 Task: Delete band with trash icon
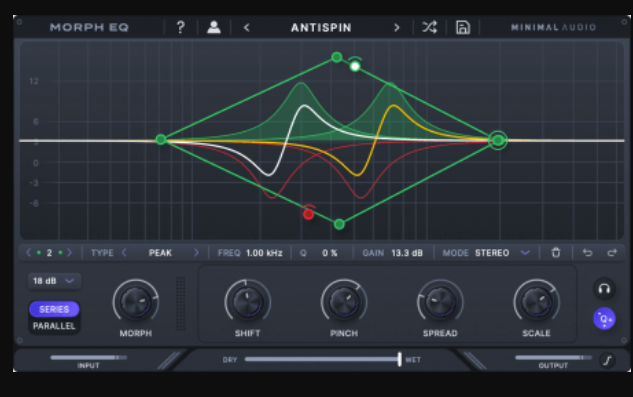tap(556, 253)
